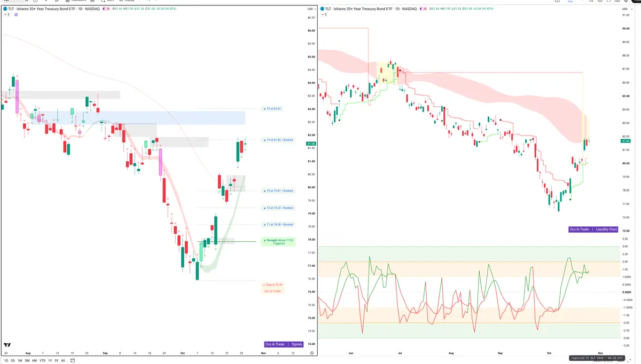Click the Ocs Ai Trader Liquidity Chart badge
The width and height of the screenshot is (641, 364).
594,230
